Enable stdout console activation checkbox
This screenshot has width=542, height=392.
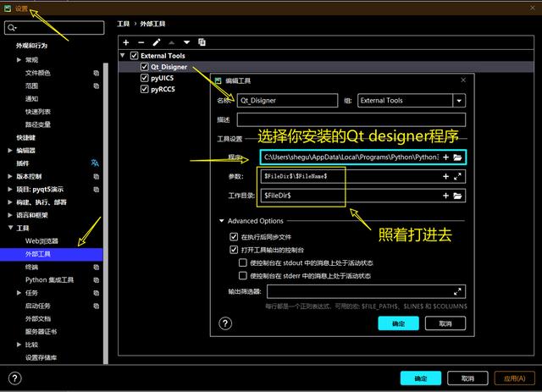[243, 262]
